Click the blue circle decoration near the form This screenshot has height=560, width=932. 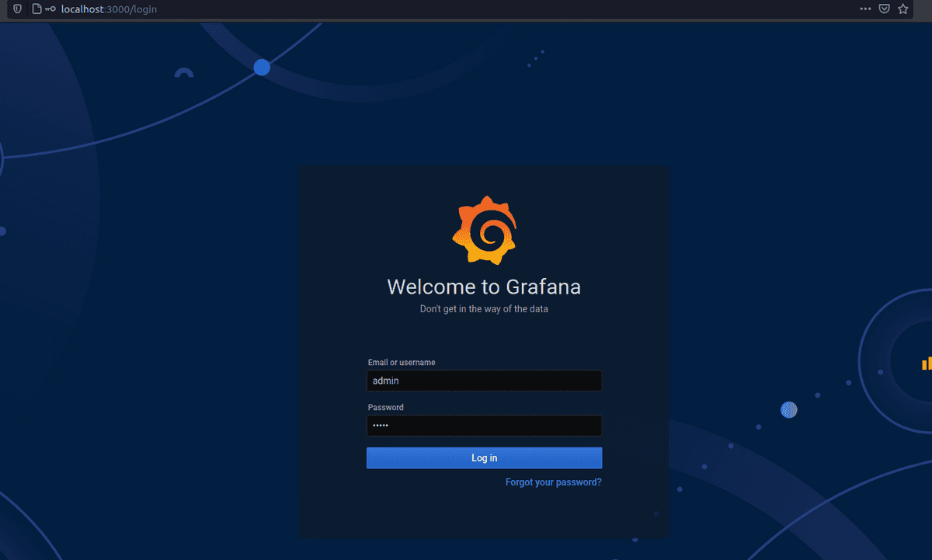point(789,409)
